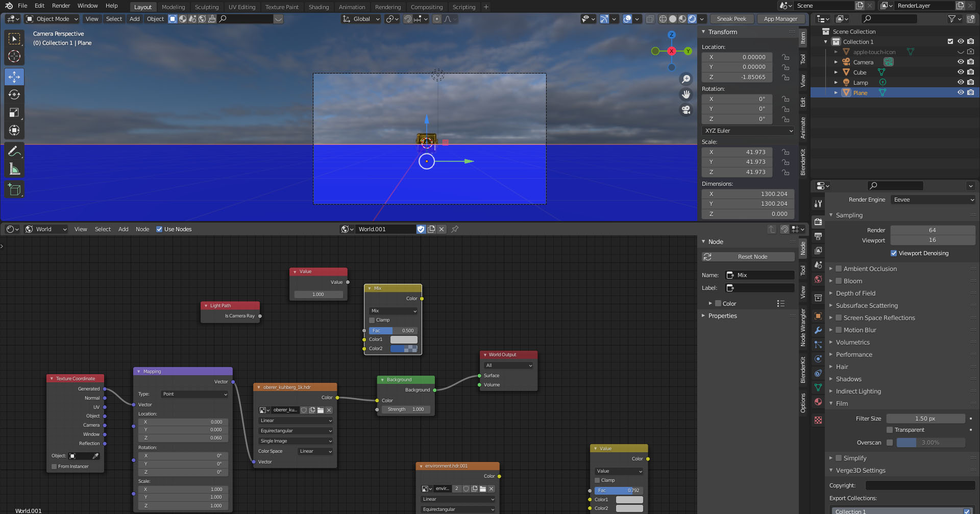Expand the Volumetrics panel
Image resolution: width=980 pixels, height=514 pixels.
[852, 342]
